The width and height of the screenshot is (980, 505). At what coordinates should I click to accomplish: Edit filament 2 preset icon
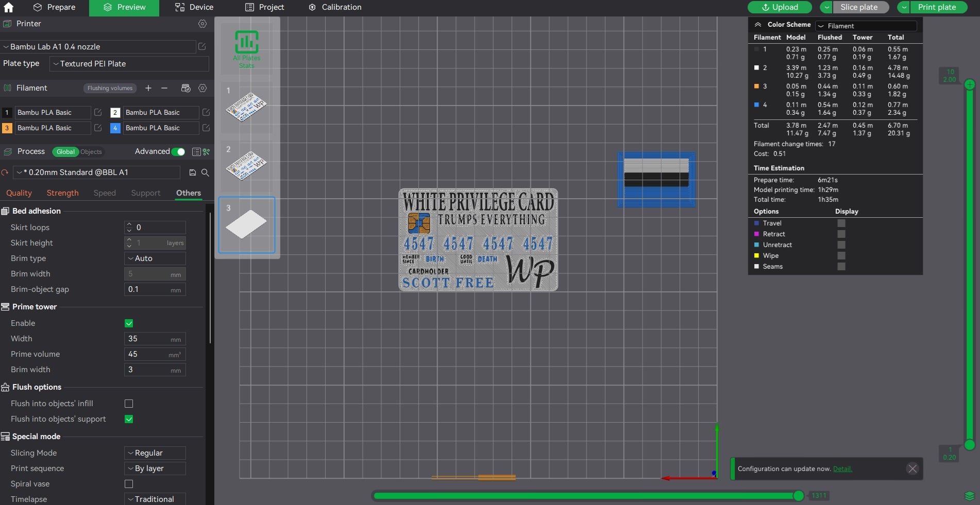pyautogui.click(x=206, y=112)
